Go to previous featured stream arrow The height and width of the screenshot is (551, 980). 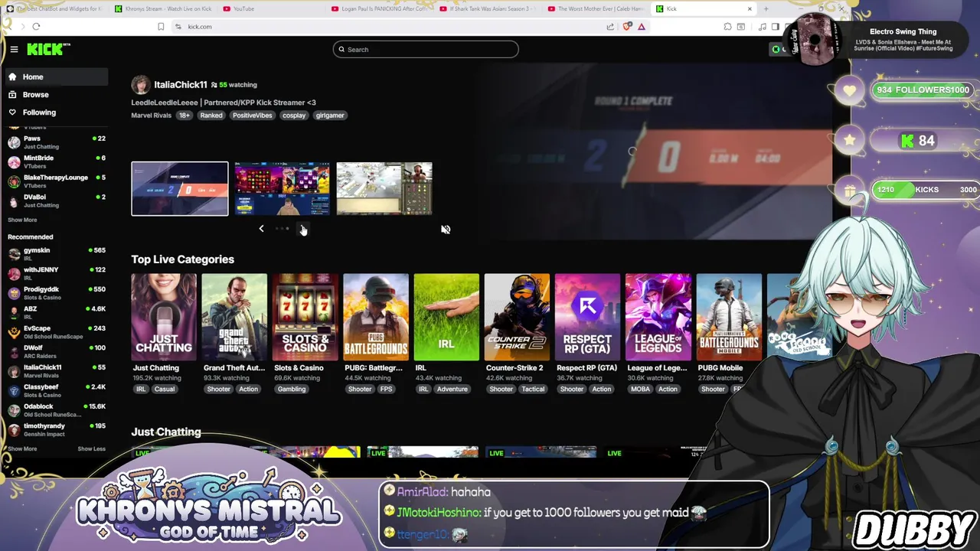(x=261, y=229)
